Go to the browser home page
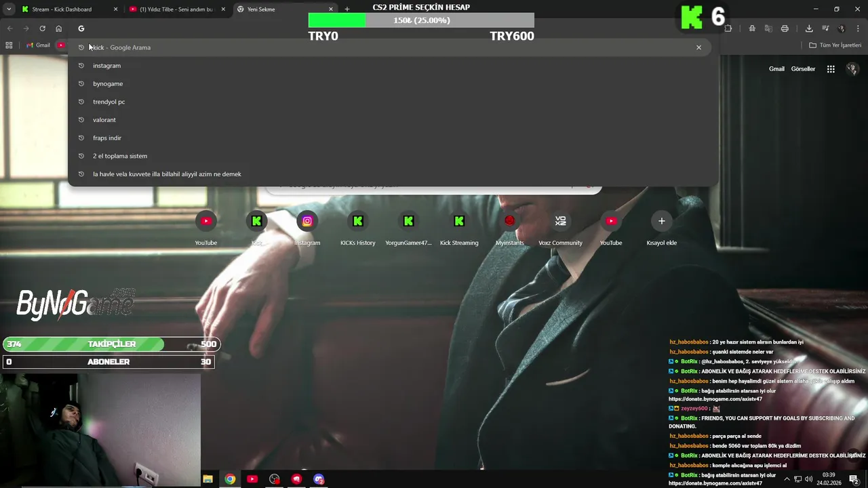The image size is (868, 488). [x=59, y=28]
